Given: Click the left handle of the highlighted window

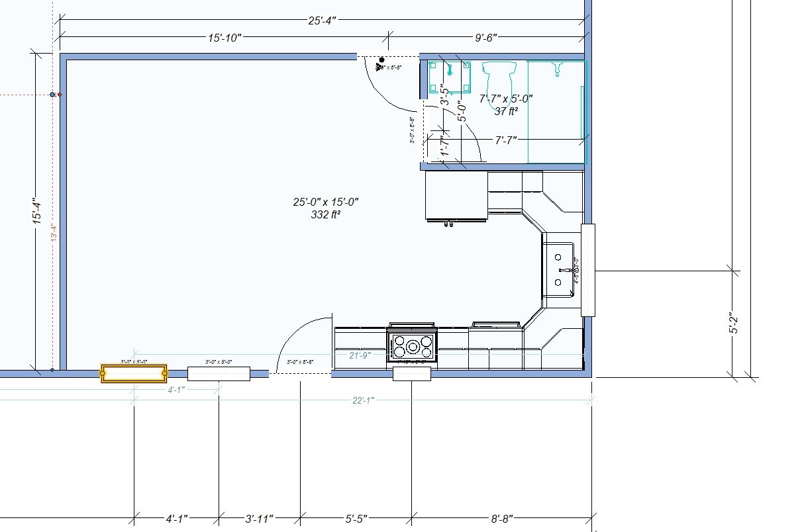Looking at the screenshot, I should (103, 374).
